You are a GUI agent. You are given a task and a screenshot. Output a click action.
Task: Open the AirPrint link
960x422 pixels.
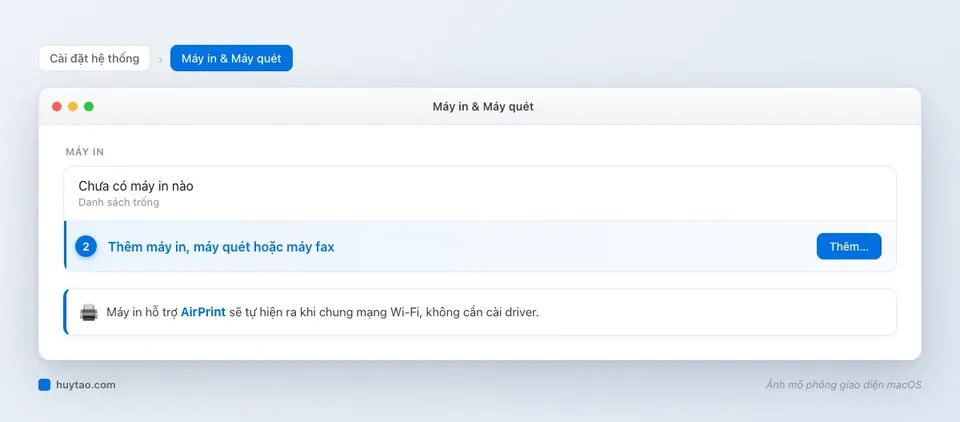(203, 312)
